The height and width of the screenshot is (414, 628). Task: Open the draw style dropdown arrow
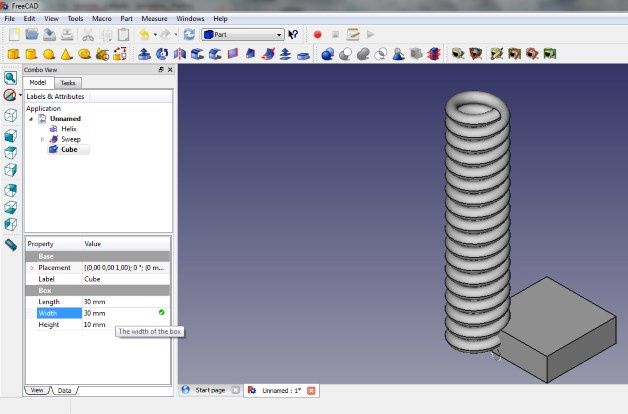20,95
